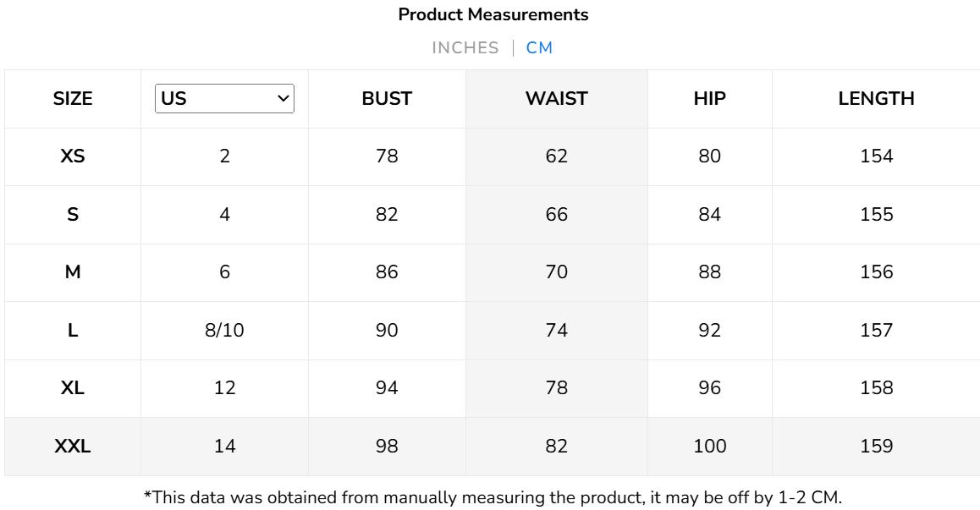Click the BUST column header

point(387,99)
